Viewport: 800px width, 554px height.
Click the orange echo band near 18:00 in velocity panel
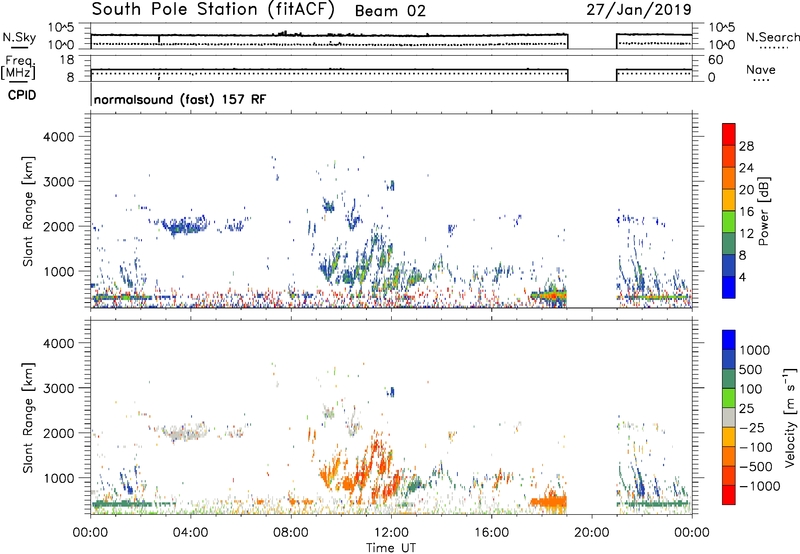click(x=549, y=501)
